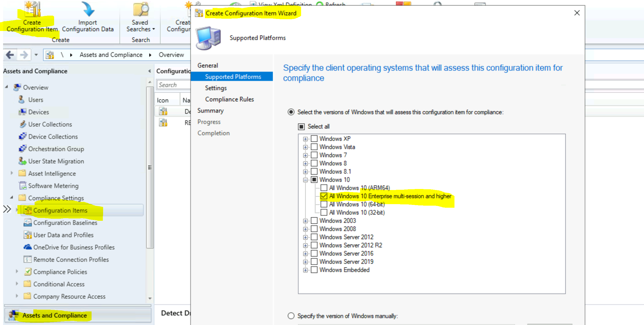The height and width of the screenshot is (325, 644).
Task: Open the Saved Searches ribbon icon
Action: [x=140, y=9]
